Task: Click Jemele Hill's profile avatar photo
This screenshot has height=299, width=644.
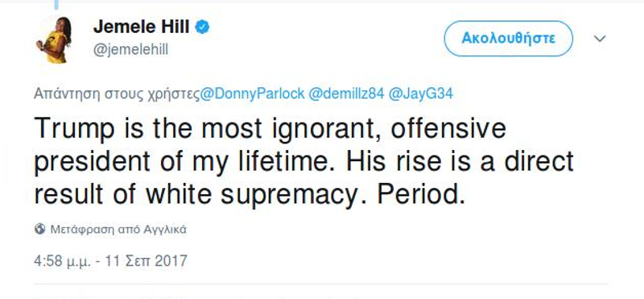Action: coord(55,40)
